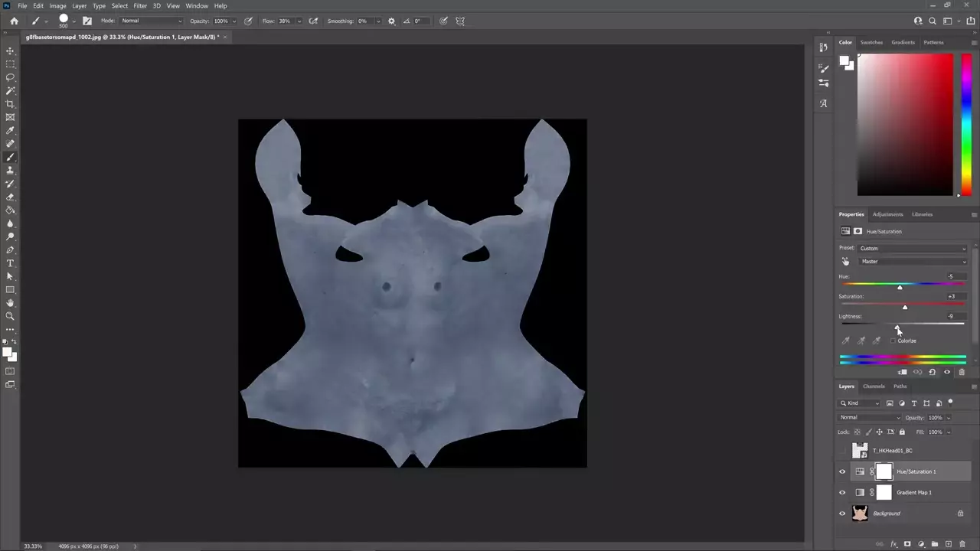Select the Move tool
Viewport: 980px width, 551px height.
11,51
